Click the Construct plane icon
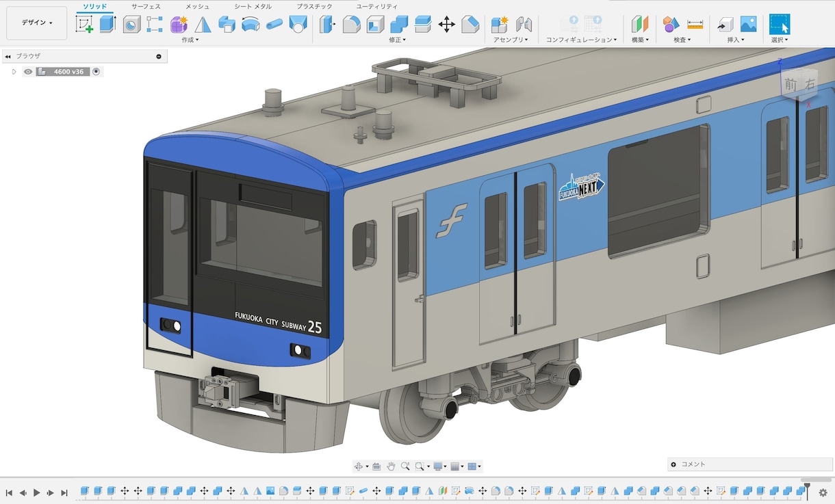835x504 pixels. tap(640, 25)
